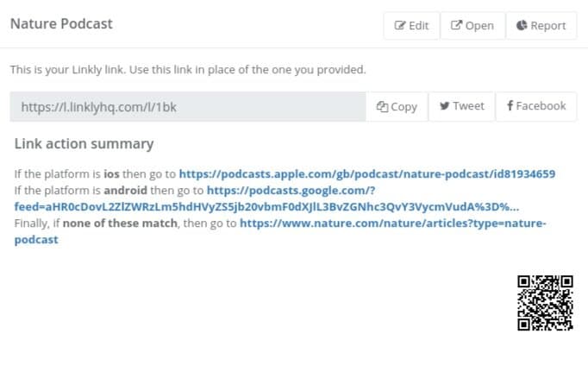The width and height of the screenshot is (588, 365).
Task: Click the pie chart Report icon
Action: (x=522, y=26)
